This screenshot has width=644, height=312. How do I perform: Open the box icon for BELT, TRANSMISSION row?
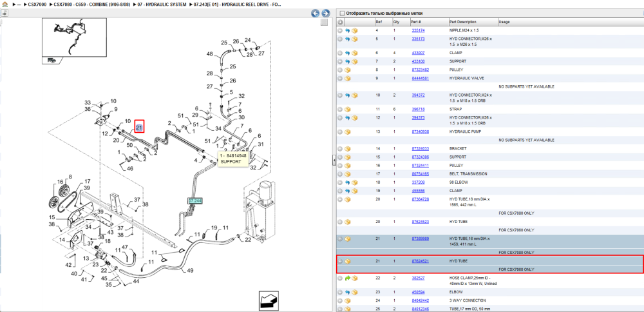click(x=348, y=174)
